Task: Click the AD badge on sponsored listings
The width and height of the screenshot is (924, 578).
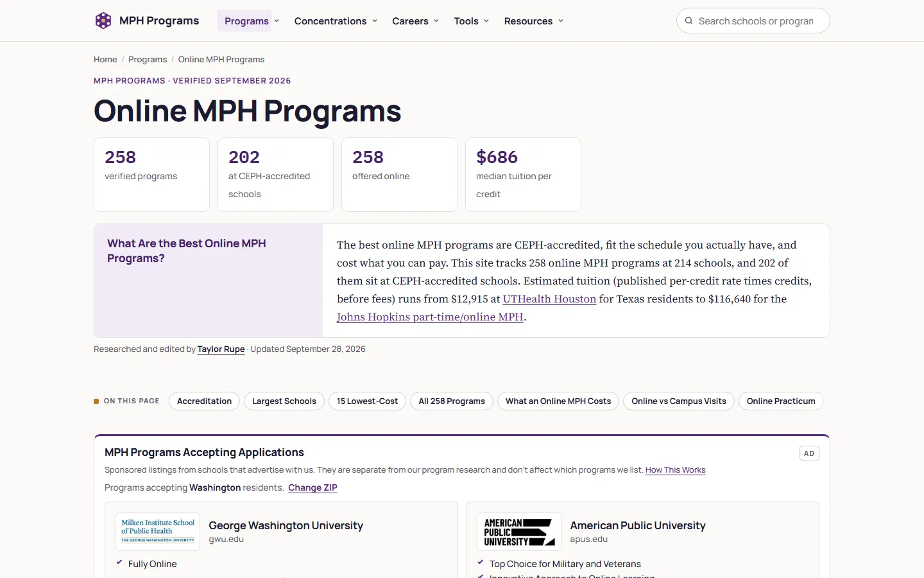Action: (x=809, y=453)
